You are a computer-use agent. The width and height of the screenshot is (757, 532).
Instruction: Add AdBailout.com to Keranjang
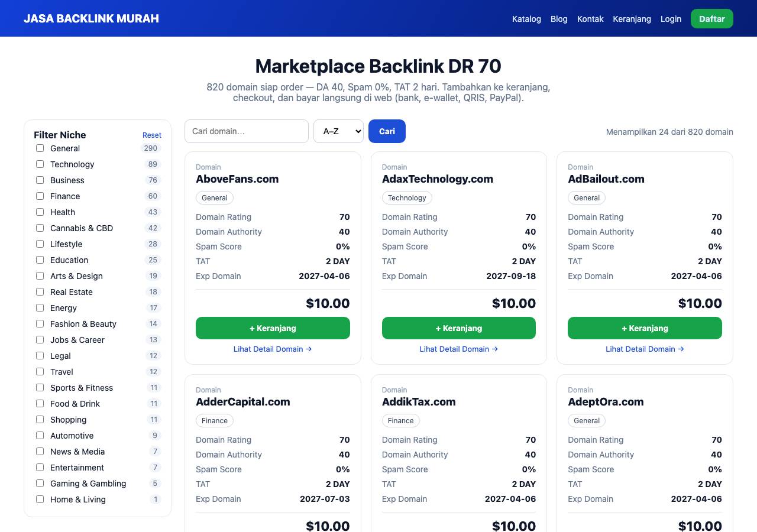click(645, 328)
